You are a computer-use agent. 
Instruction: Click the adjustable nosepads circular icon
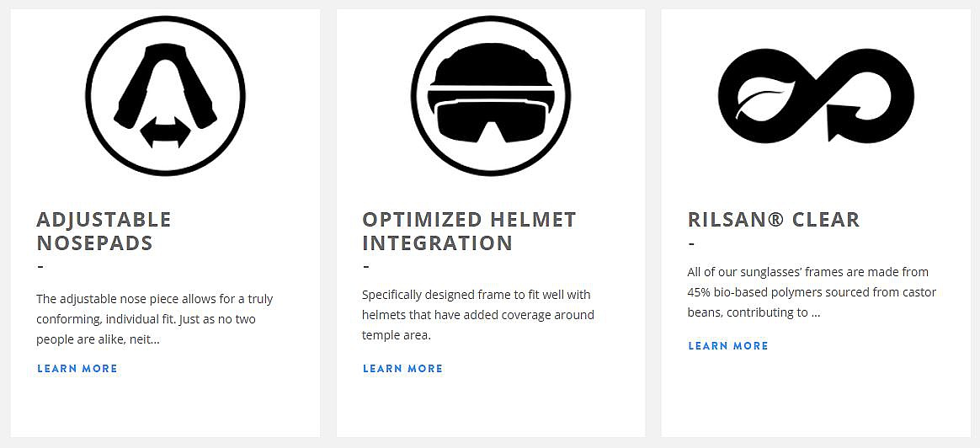tap(165, 96)
